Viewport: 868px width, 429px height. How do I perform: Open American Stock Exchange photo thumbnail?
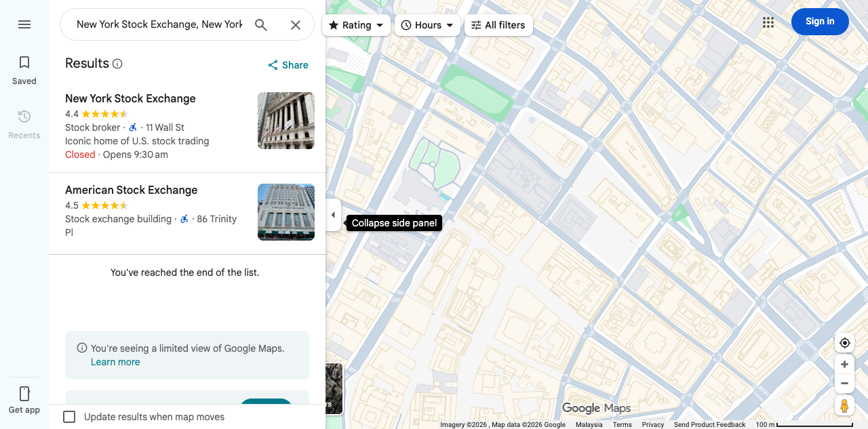point(286,212)
